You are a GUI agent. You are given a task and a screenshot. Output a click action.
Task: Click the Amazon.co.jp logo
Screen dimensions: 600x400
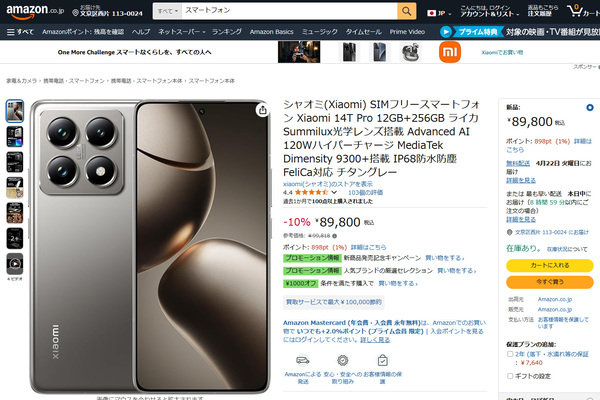35,11
